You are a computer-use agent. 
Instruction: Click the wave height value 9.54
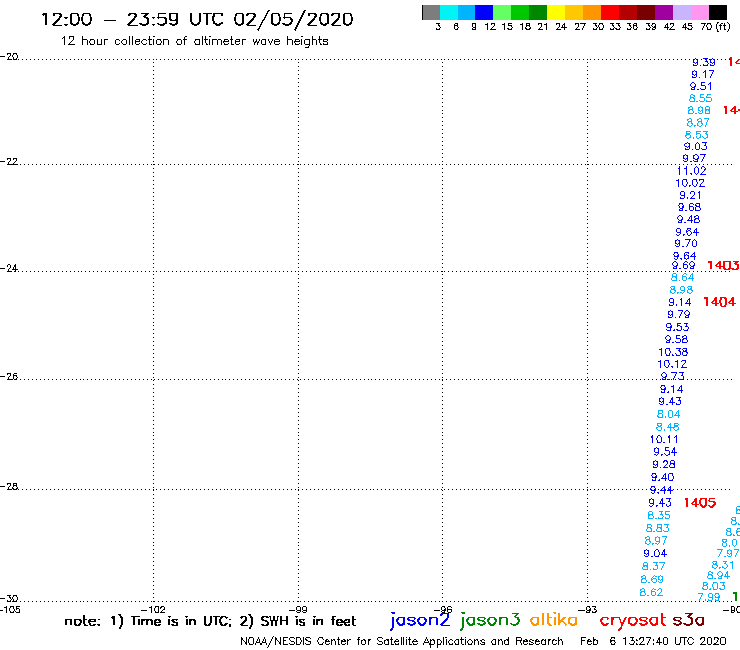click(x=665, y=452)
